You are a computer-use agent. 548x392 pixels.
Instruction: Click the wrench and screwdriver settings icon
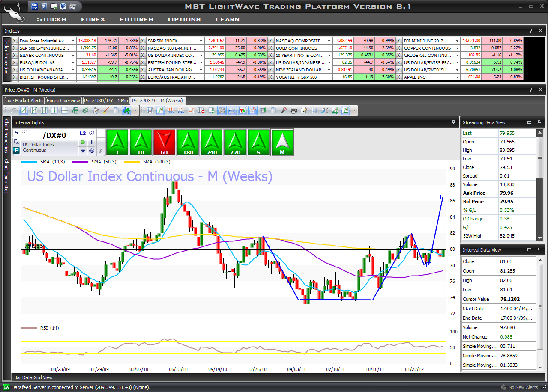pos(324,110)
